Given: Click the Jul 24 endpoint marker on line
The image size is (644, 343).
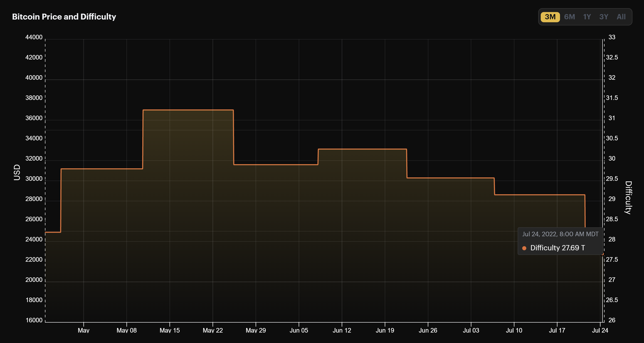Looking at the screenshot, I should tap(602, 254).
